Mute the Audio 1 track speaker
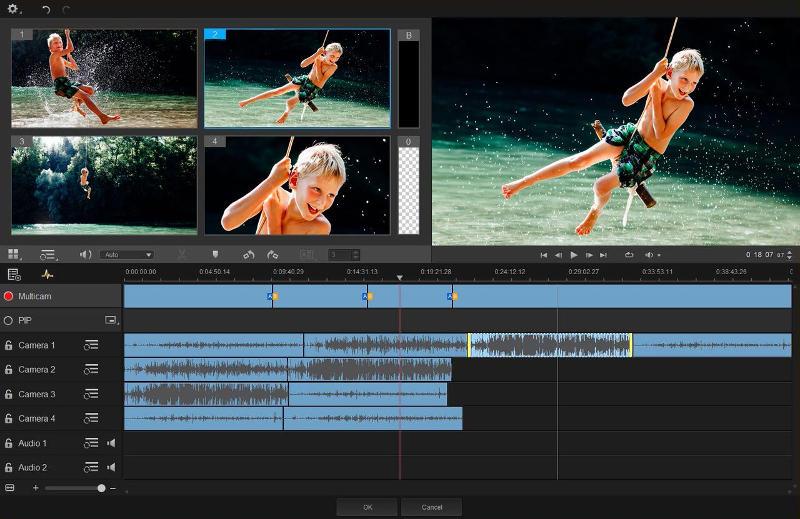Screen dimensions: 800x519 111,443
